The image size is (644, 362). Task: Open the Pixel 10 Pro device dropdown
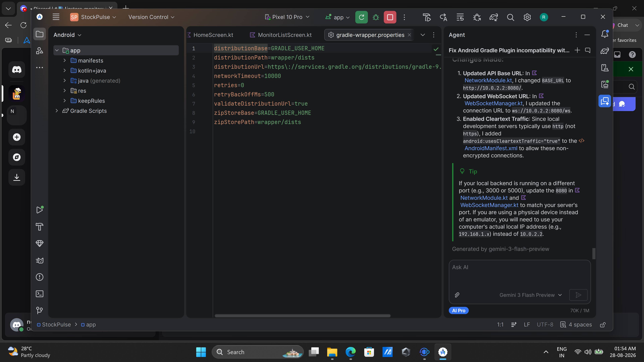point(287,17)
